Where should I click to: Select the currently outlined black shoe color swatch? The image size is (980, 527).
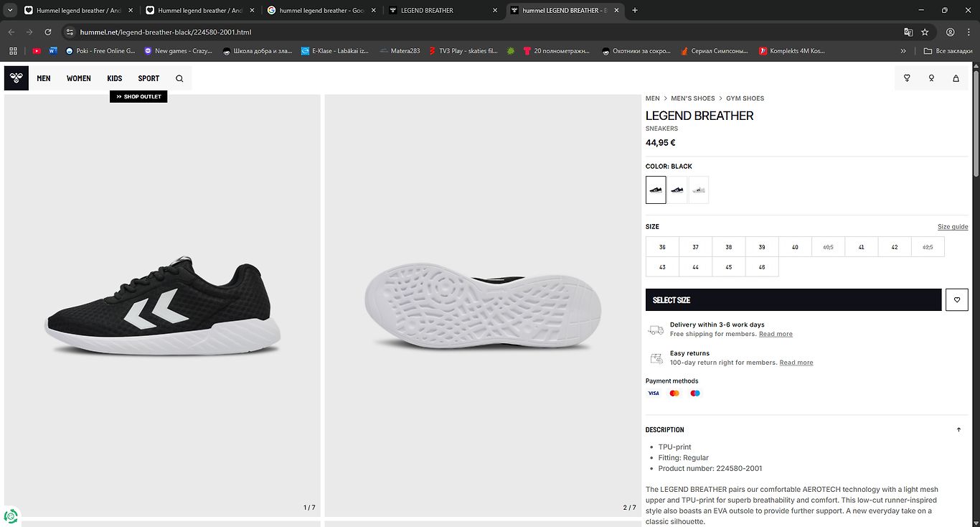click(x=656, y=190)
